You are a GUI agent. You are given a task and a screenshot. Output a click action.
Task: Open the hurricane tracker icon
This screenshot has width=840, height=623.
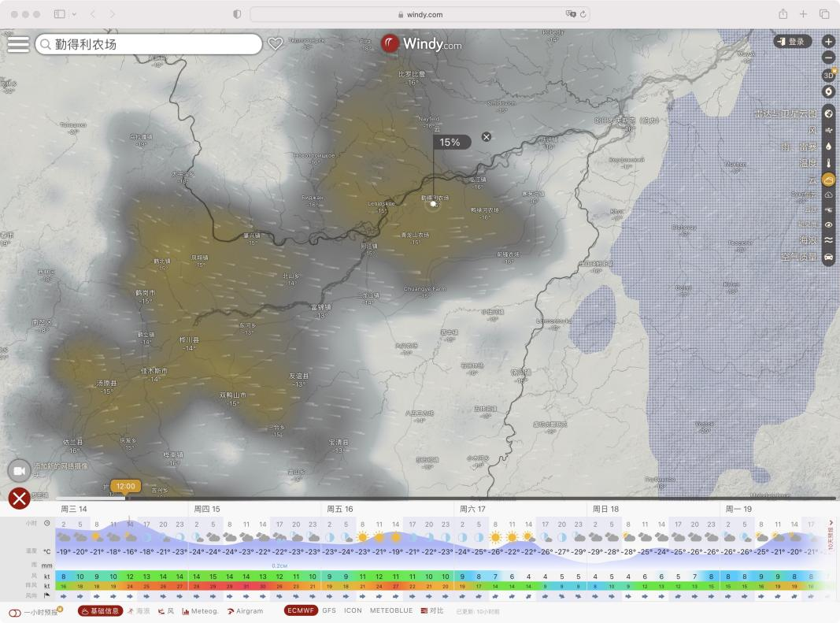(x=828, y=91)
